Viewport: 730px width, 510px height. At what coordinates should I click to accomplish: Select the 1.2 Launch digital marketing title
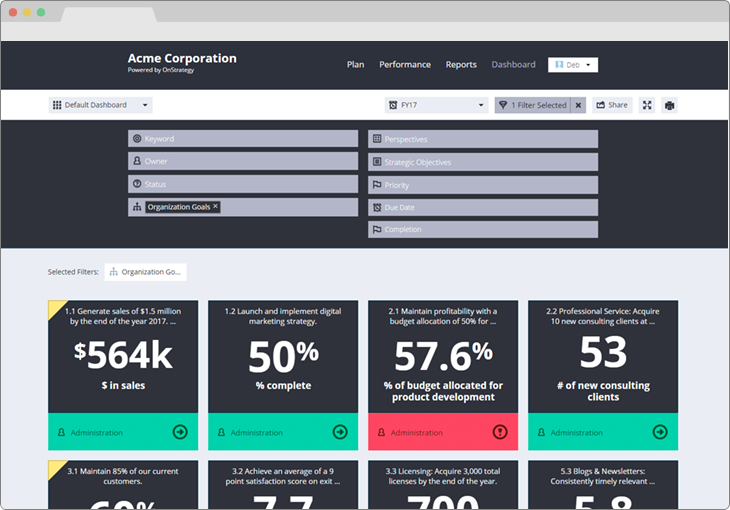283,316
